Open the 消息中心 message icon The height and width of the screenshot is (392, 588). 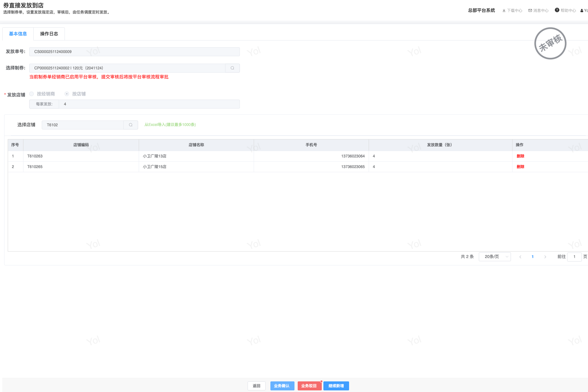[x=530, y=11]
